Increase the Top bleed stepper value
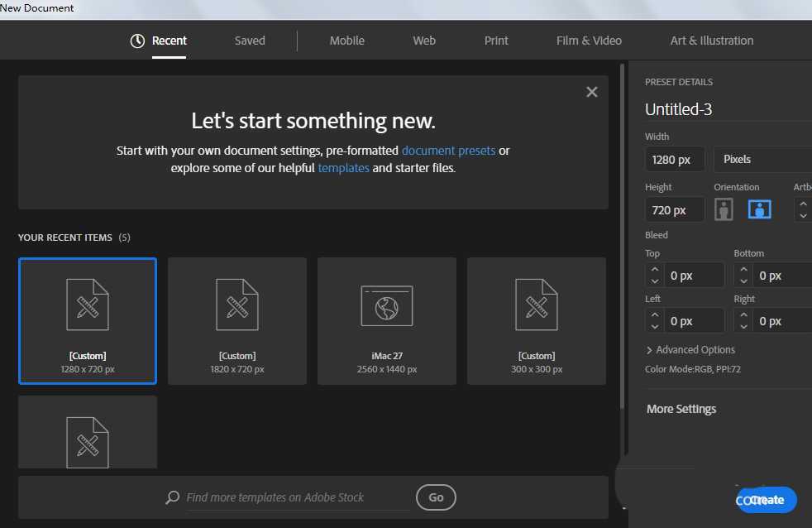The image size is (812, 528). (655, 269)
